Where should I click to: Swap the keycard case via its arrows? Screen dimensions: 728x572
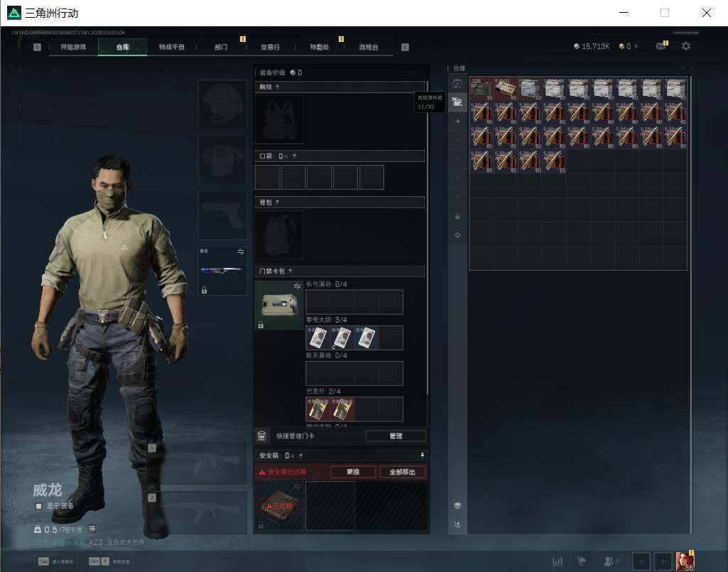pyautogui.click(x=297, y=286)
